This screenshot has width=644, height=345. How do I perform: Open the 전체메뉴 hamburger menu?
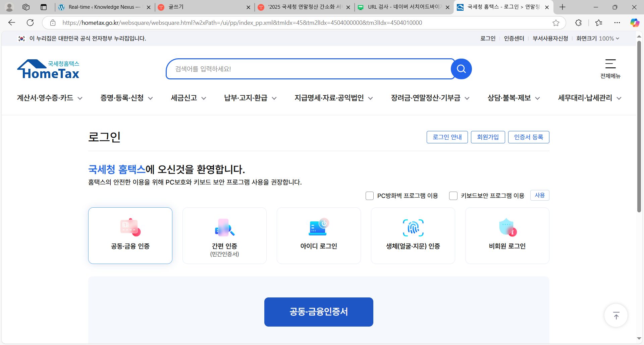pos(609,64)
